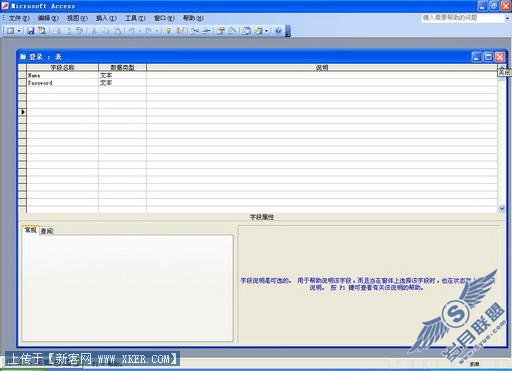The height and width of the screenshot is (371, 512).
Task: Minimize the 登录 table design window
Action: [476, 57]
